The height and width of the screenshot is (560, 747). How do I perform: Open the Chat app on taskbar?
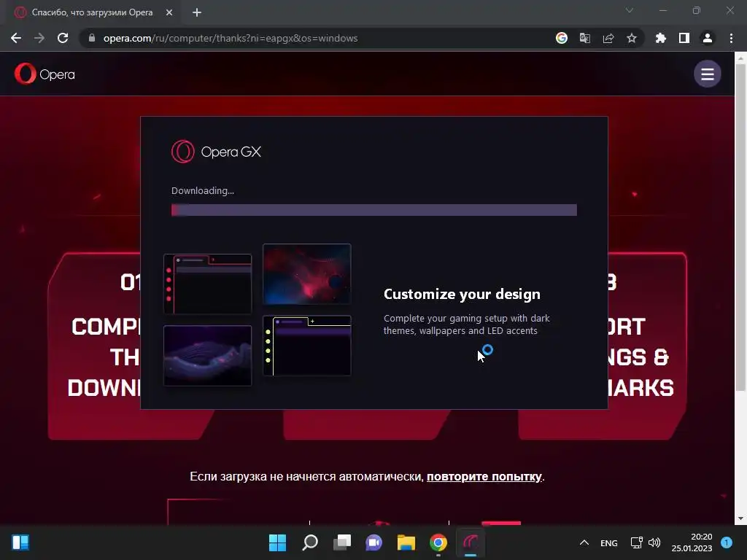click(x=374, y=542)
